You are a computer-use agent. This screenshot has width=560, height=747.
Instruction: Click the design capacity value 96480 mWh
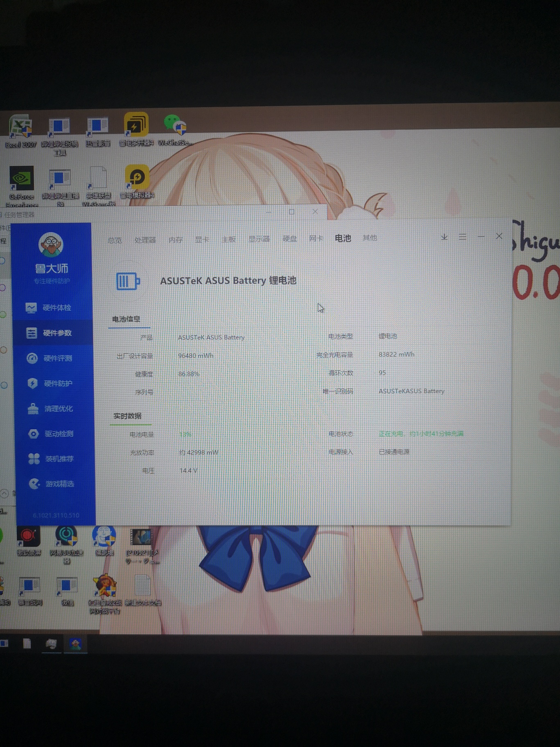click(196, 355)
